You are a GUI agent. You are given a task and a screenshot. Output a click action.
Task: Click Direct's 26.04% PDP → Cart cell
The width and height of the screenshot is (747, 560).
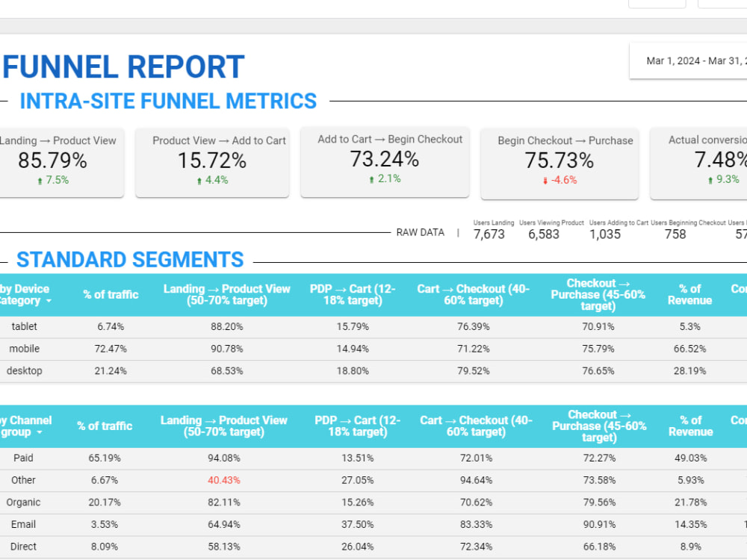[x=357, y=547]
